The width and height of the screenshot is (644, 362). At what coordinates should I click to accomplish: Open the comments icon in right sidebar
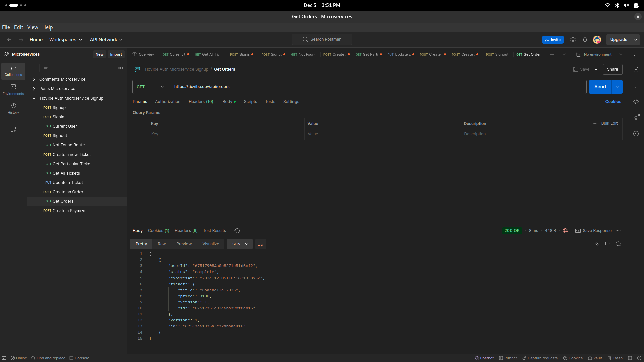(636, 85)
